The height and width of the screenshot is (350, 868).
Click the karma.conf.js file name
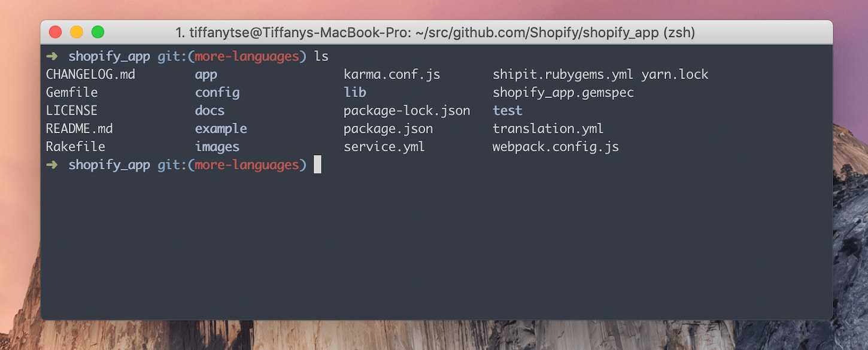[391, 75]
